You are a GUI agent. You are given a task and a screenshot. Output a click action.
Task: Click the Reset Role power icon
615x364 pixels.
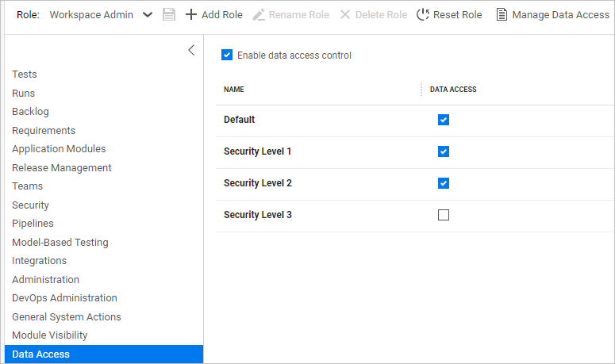423,14
